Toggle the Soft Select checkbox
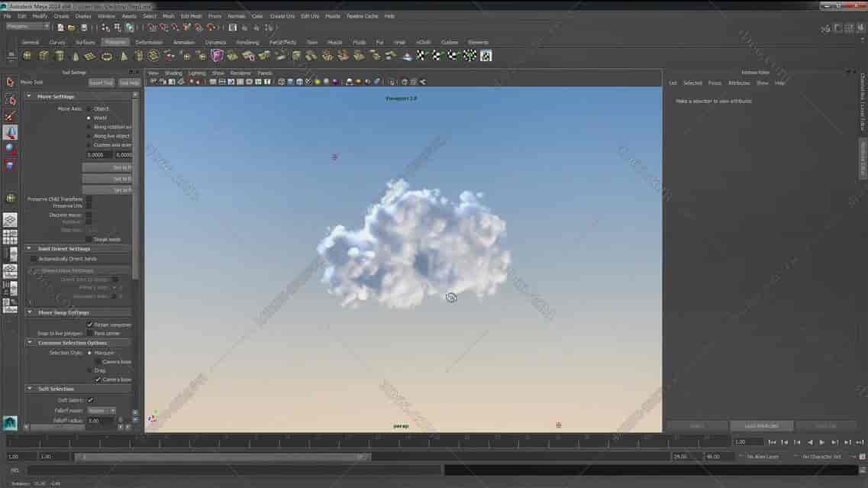The image size is (868, 488). [89, 399]
